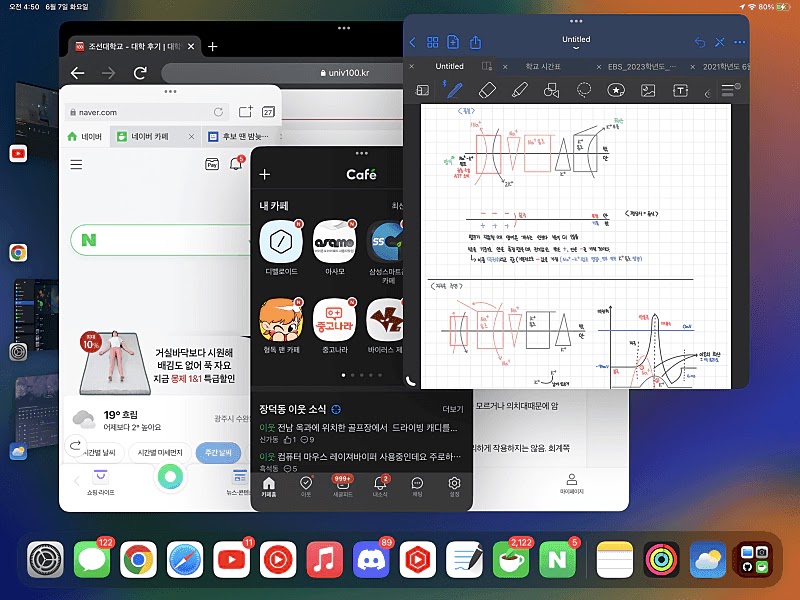Select the Untitled tab in GoodNotes

pyautogui.click(x=449, y=66)
